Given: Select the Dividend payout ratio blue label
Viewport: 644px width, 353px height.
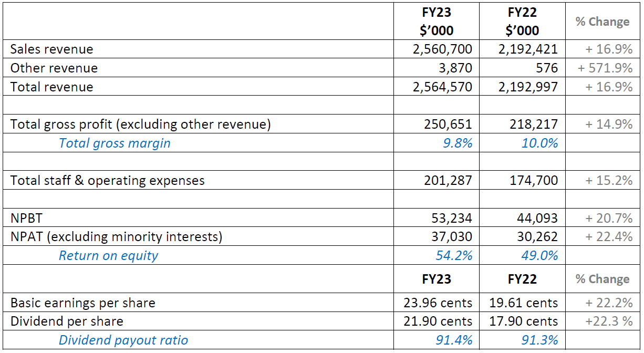Looking at the screenshot, I should pyautogui.click(x=123, y=340).
